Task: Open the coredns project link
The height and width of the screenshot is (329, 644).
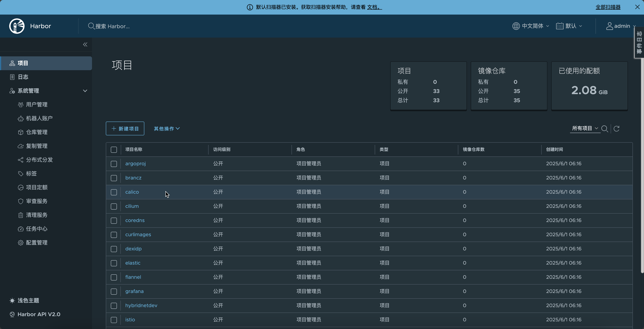Action: click(x=135, y=220)
